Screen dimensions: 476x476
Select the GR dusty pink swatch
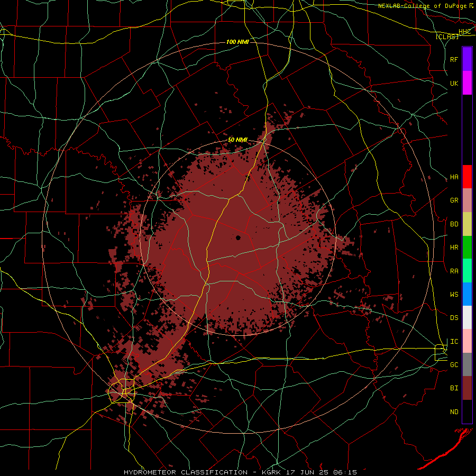pos(467,200)
